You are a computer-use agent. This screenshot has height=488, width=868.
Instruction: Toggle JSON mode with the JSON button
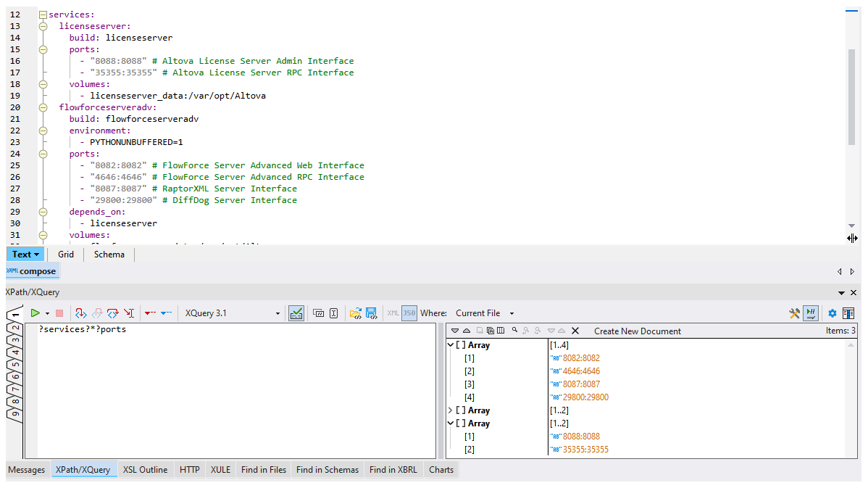click(409, 313)
